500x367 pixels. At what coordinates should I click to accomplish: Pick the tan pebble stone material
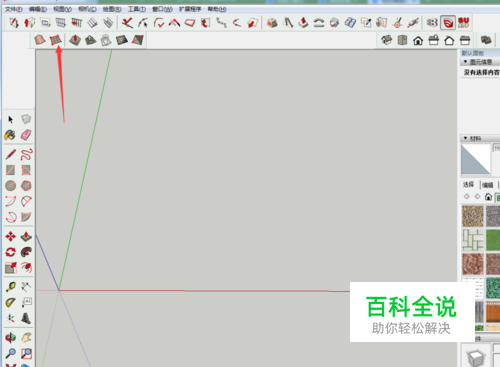pyautogui.click(x=473, y=216)
